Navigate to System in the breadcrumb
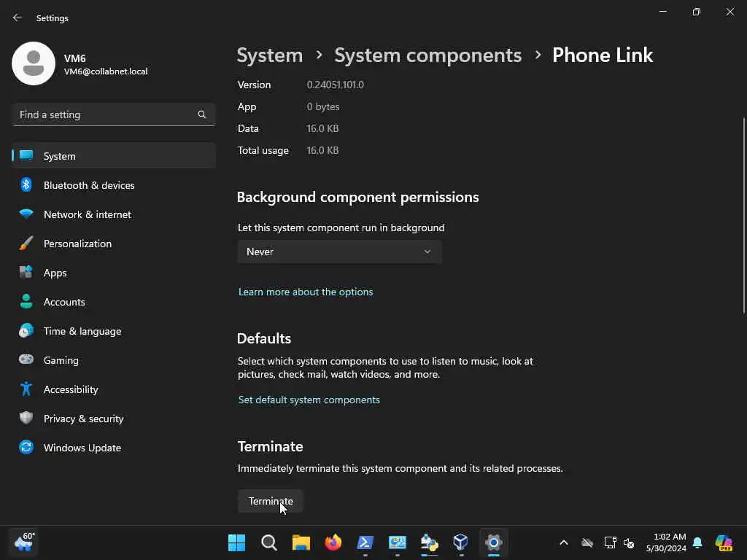The height and width of the screenshot is (560, 747). (x=270, y=55)
